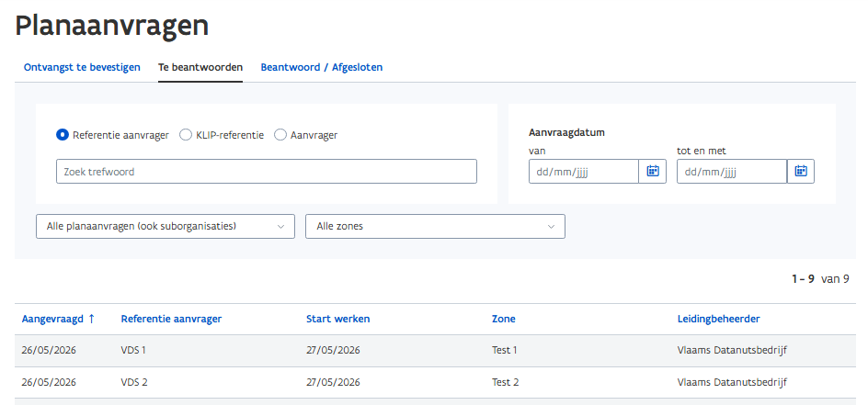This screenshot has height=405, width=868.
Task: Select Referentie aanvrager radio button
Action: pos(63,135)
